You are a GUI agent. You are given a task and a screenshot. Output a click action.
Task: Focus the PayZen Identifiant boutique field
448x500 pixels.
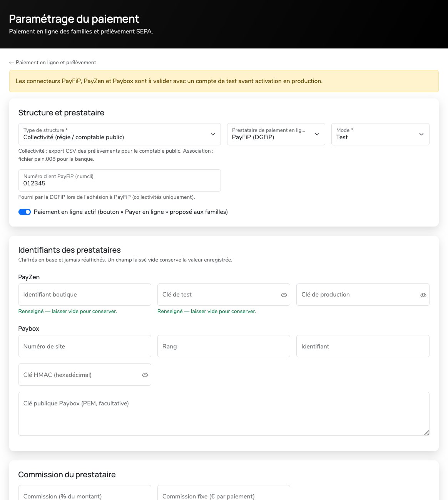coord(85,295)
